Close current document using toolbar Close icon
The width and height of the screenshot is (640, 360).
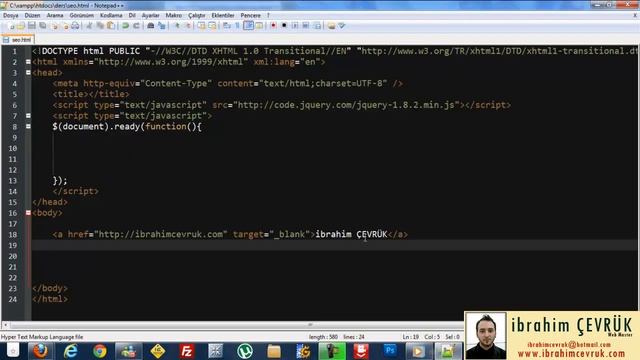pyautogui.click(x=54, y=26)
